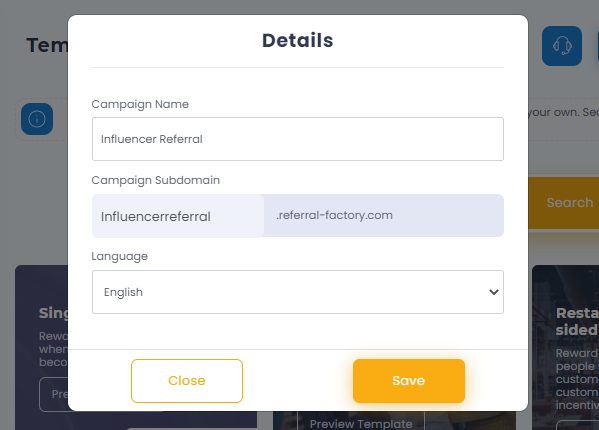The image size is (599, 430).
Task: Click the Language label text
Action: (120, 256)
